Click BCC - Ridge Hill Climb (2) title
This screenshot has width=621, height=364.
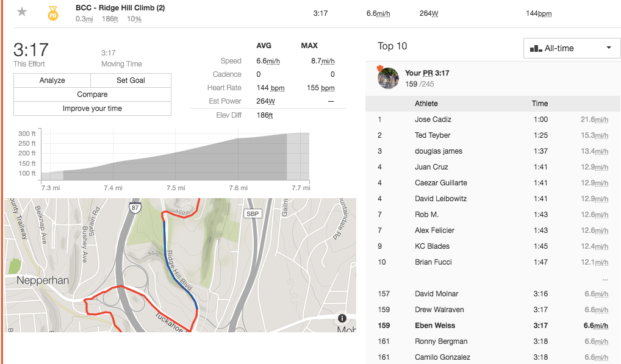click(120, 8)
